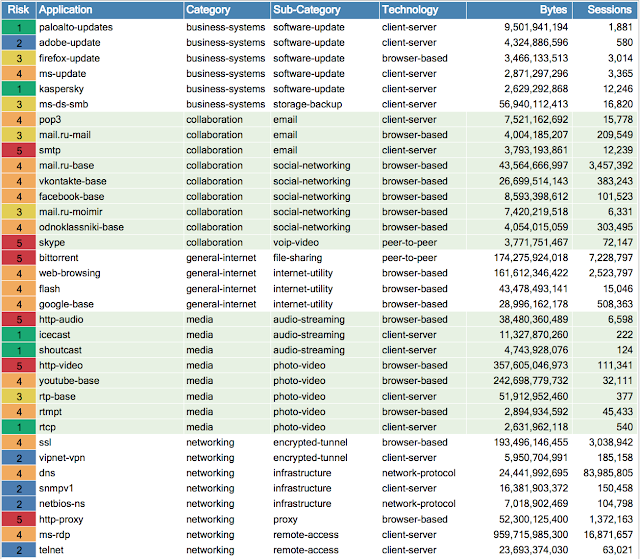
Task: Select the rtcp application
Action: pos(47,427)
